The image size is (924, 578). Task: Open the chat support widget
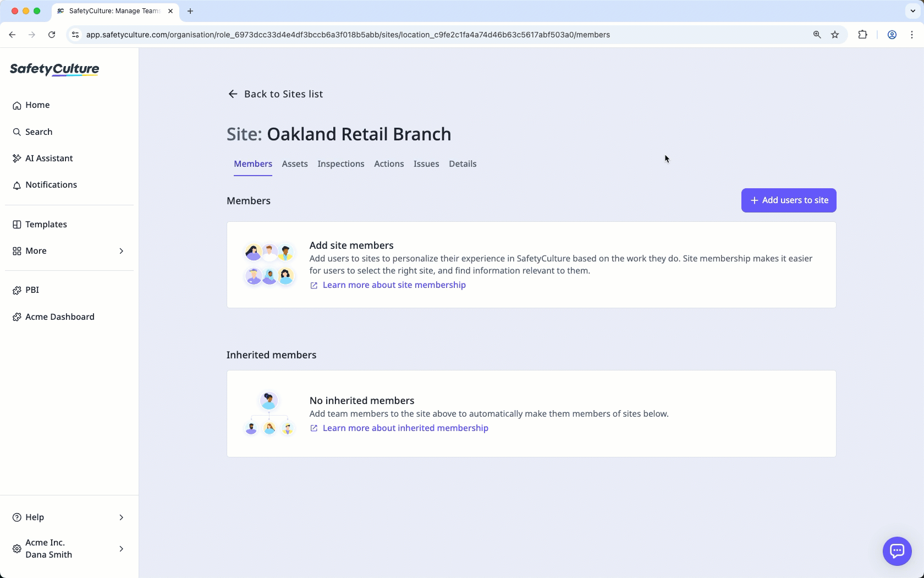tap(897, 551)
